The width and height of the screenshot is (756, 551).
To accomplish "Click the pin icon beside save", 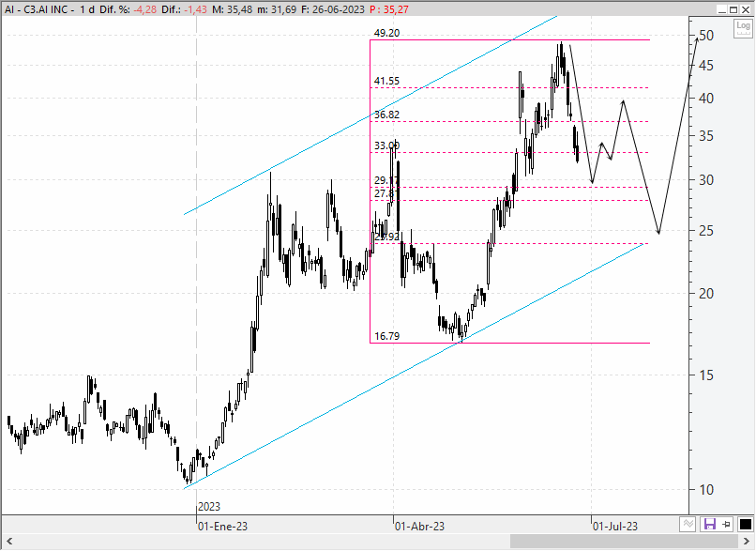I will pos(727,524).
